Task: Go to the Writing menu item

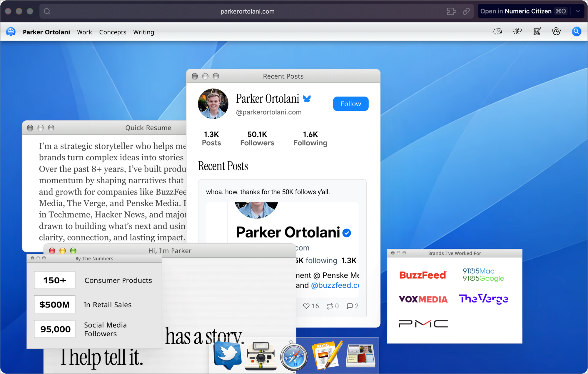Action: [x=143, y=32]
